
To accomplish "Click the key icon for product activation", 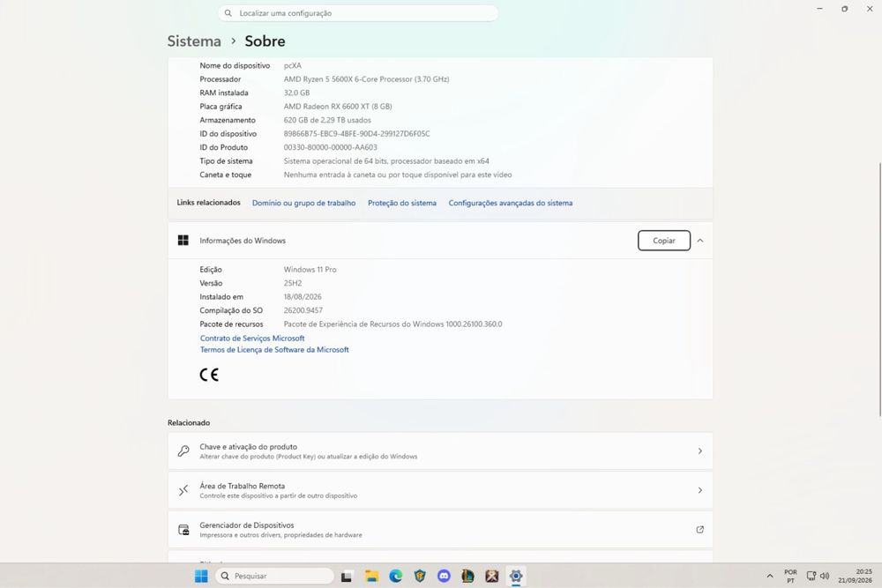I will [x=183, y=450].
